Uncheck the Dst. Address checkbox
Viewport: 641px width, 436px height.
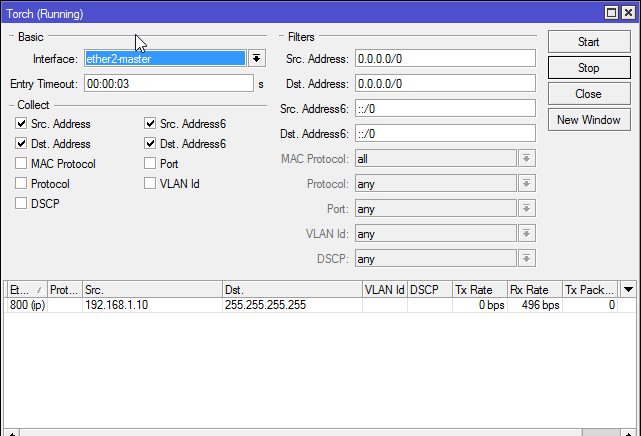point(21,143)
